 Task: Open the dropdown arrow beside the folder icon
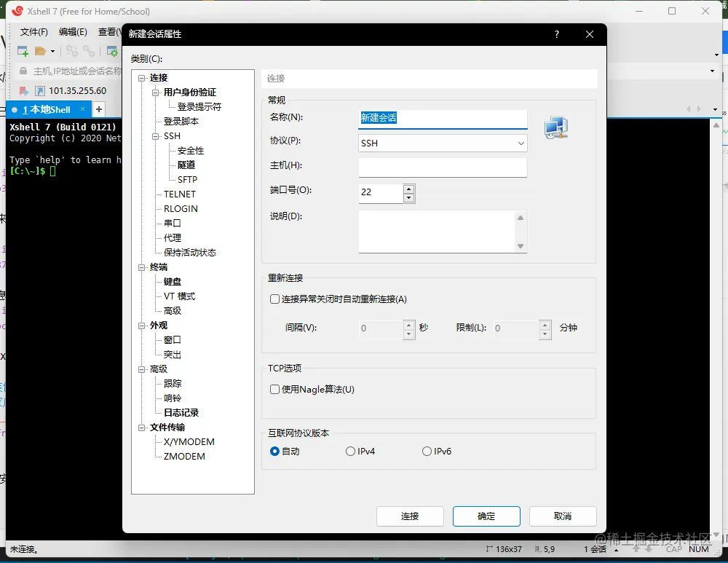(x=52, y=52)
